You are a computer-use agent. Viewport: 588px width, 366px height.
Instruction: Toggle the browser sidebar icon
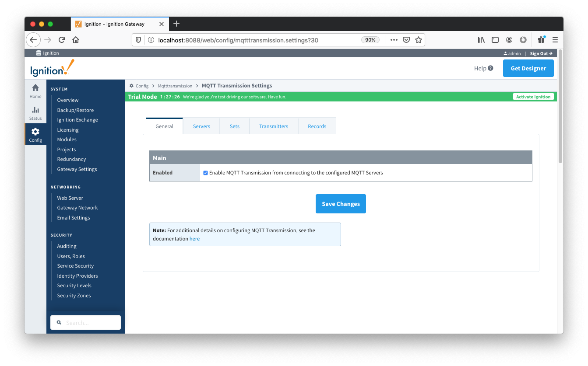click(495, 40)
